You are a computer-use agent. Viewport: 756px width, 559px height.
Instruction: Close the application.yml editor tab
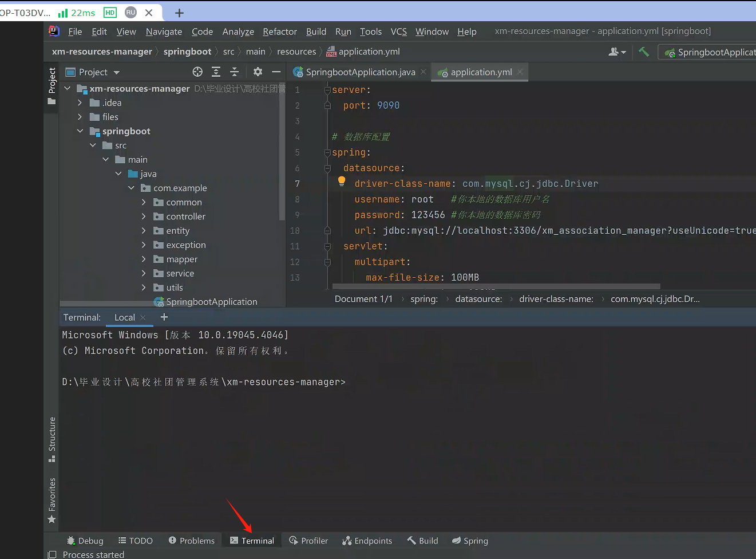520,72
